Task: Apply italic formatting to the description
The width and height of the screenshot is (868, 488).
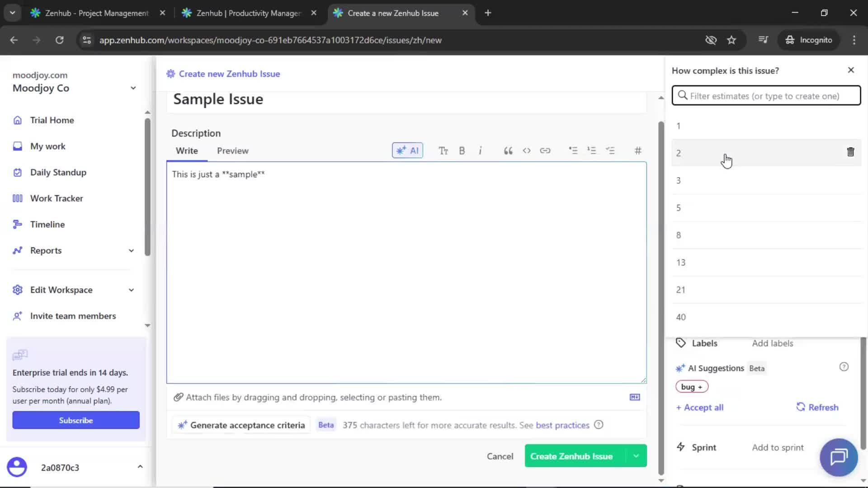Action: (x=481, y=150)
